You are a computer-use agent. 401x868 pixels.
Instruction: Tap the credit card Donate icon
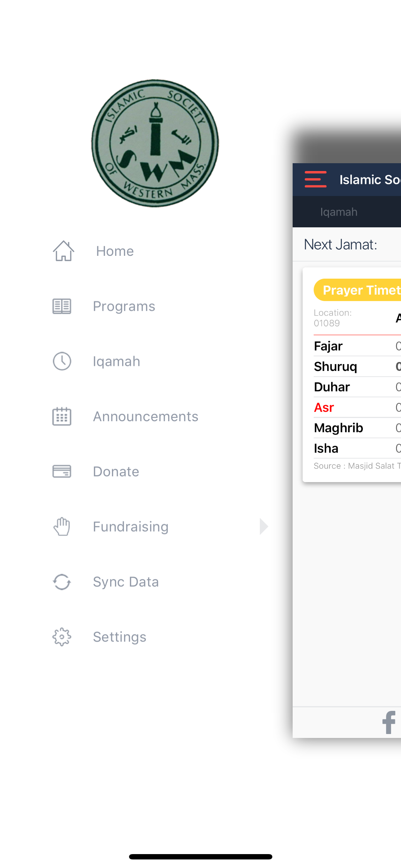coord(62,471)
